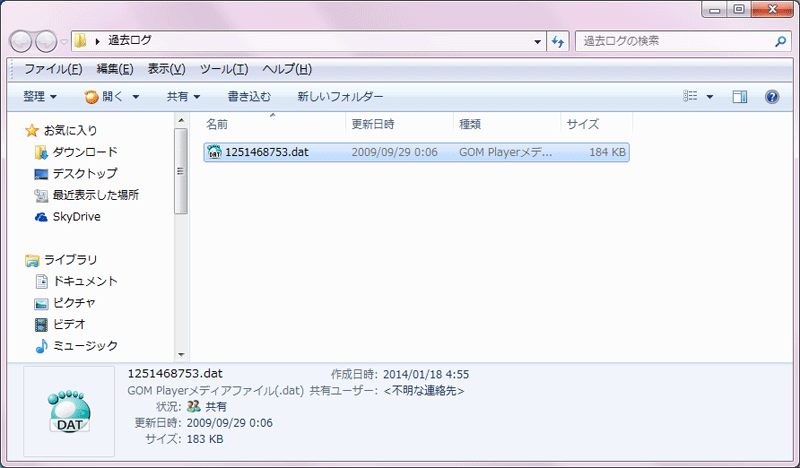Click the star icon beside お気に入り
Screen dimensions: 800x468
[32, 131]
